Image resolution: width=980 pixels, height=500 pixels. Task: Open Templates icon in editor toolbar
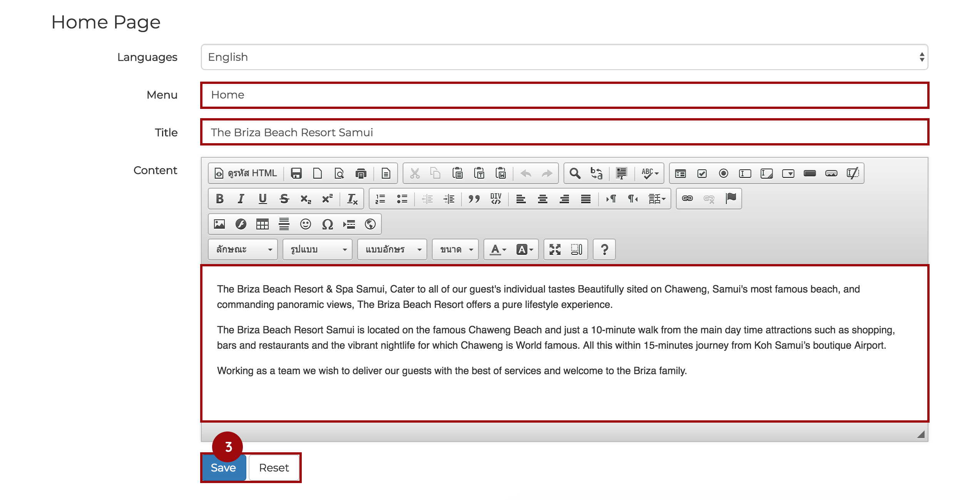point(386,173)
